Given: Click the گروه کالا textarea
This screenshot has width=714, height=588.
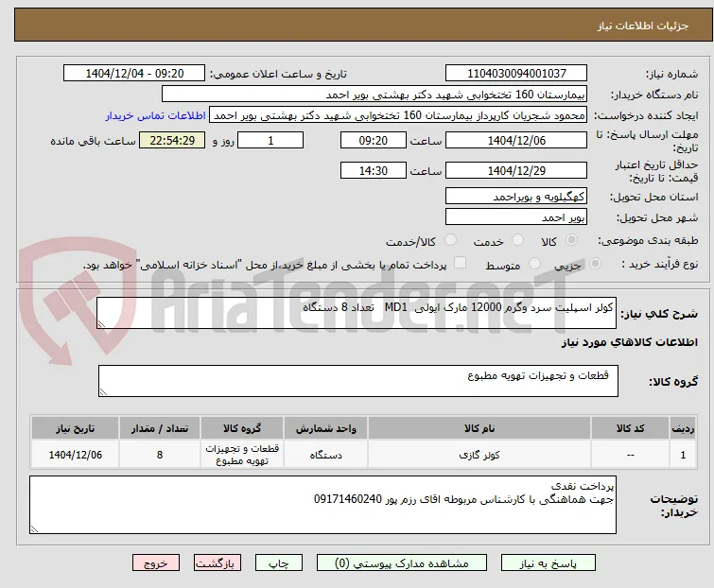Looking at the screenshot, I should click(357, 381).
